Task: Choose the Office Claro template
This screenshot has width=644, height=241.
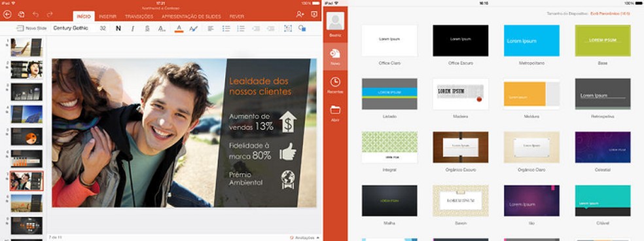Action: point(389,41)
